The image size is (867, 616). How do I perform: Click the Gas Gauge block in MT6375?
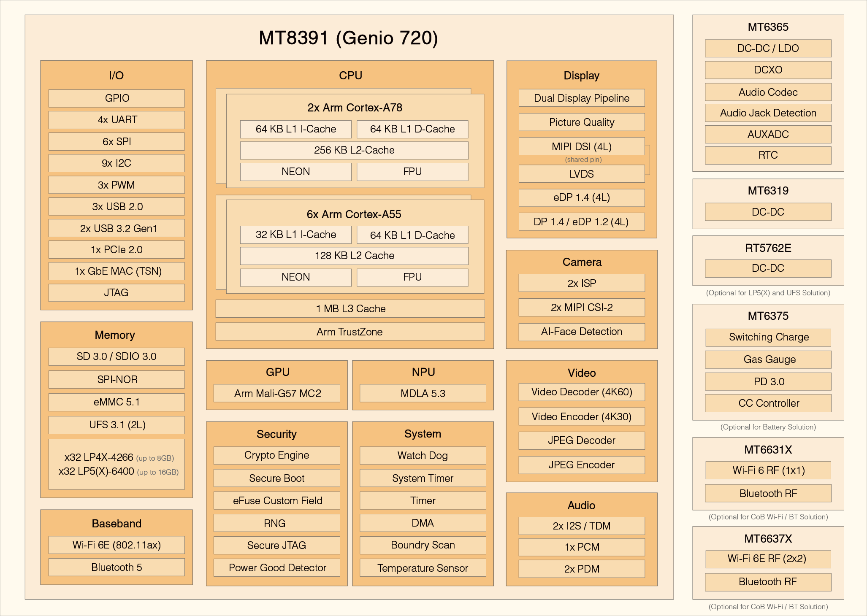click(767, 359)
